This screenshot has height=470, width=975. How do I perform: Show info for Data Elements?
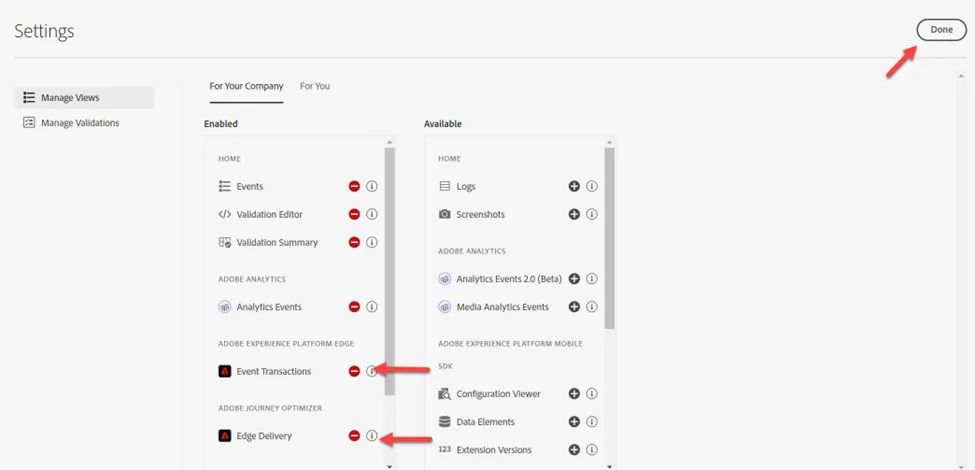(x=592, y=422)
